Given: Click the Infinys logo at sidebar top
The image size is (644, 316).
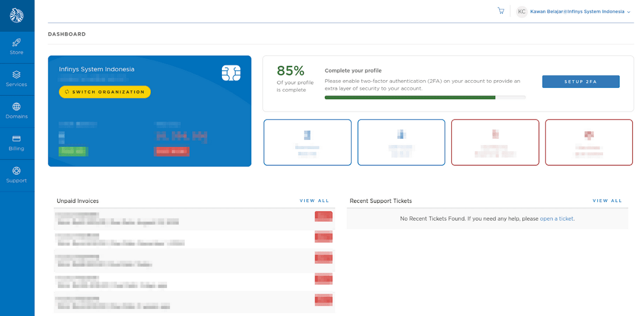Looking at the screenshot, I should tap(17, 16).
